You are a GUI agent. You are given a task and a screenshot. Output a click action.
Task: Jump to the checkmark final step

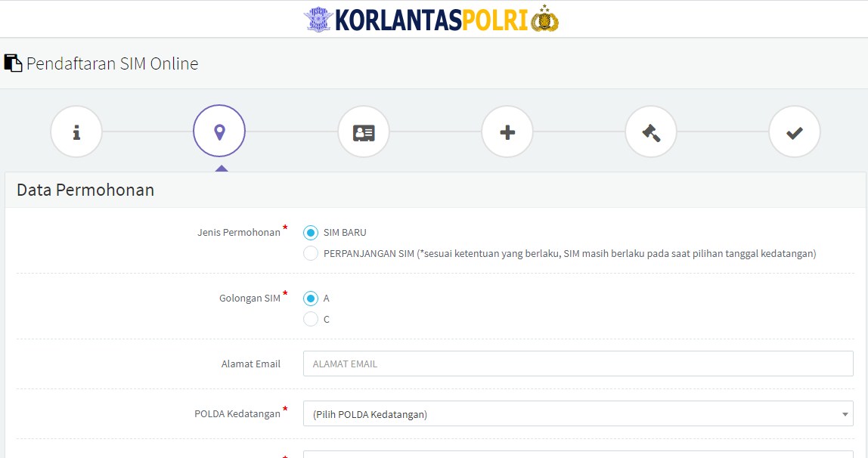[x=795, y=132]
